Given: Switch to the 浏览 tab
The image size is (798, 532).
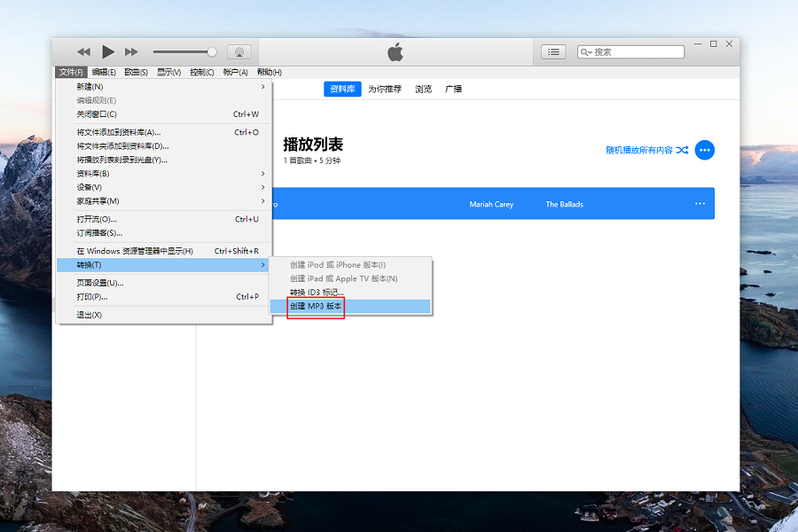Looking at the screenshot, I should tap(424, 89).
